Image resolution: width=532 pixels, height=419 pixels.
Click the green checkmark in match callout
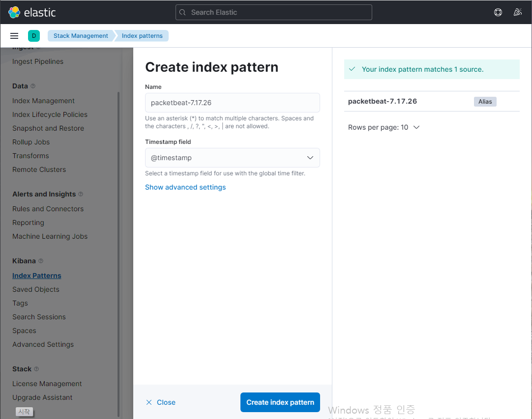coord(352,69)
